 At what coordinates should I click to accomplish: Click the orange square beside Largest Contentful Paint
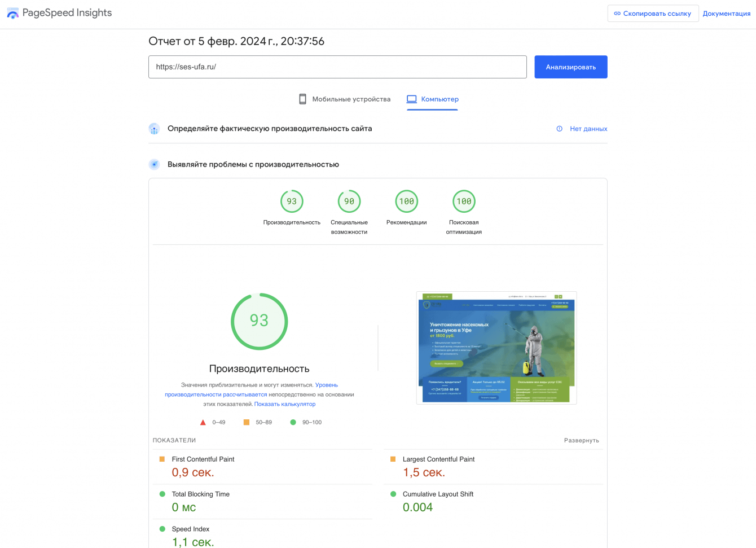tap(393, 459)
